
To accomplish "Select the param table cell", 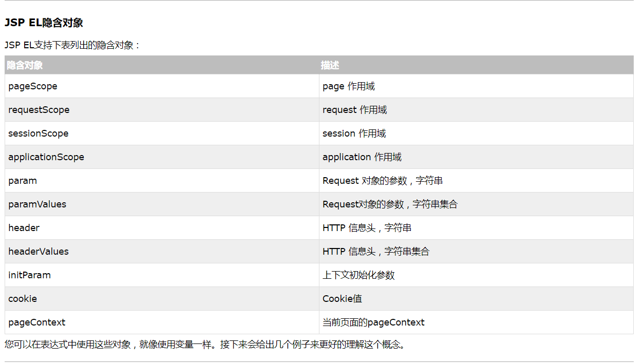I will click(23, 181).
